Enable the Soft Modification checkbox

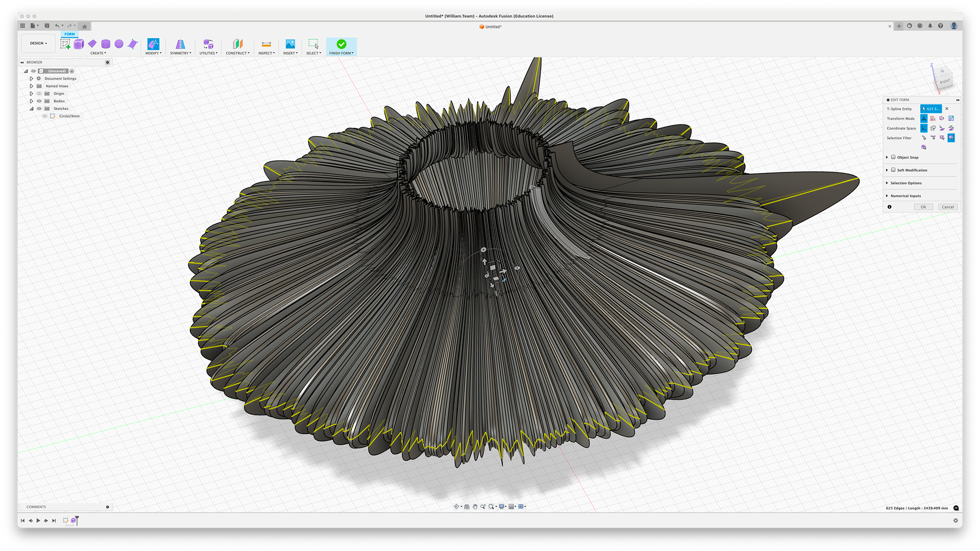893,170
